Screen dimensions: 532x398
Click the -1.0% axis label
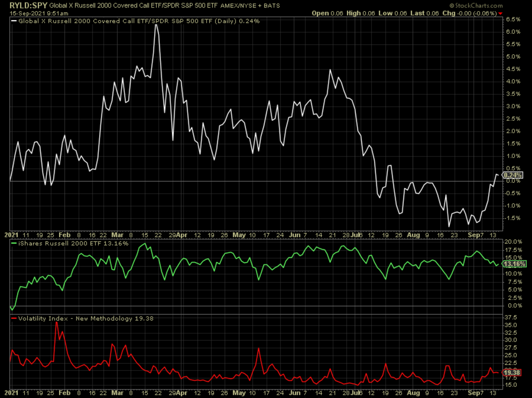click(513, 206)
